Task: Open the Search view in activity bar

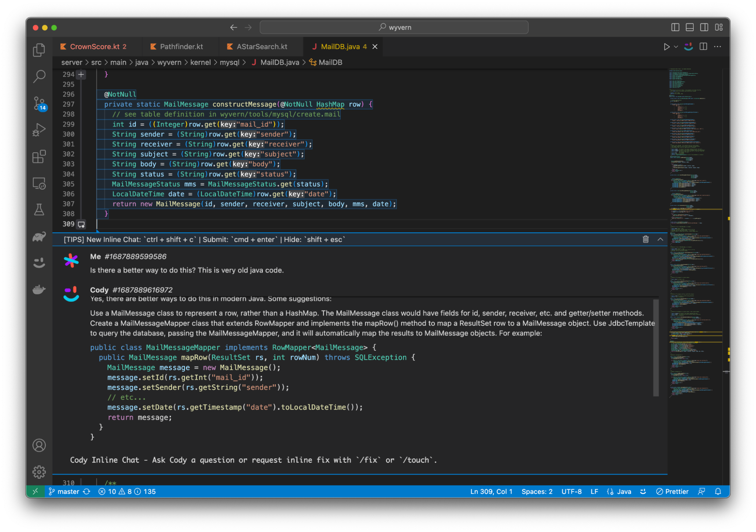Action: tap(39, 76)
